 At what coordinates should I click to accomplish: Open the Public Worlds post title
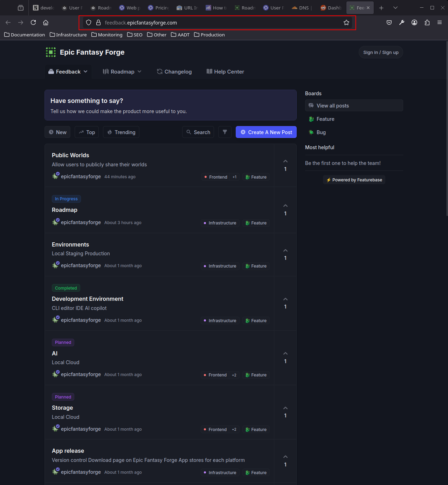[70, 155]
